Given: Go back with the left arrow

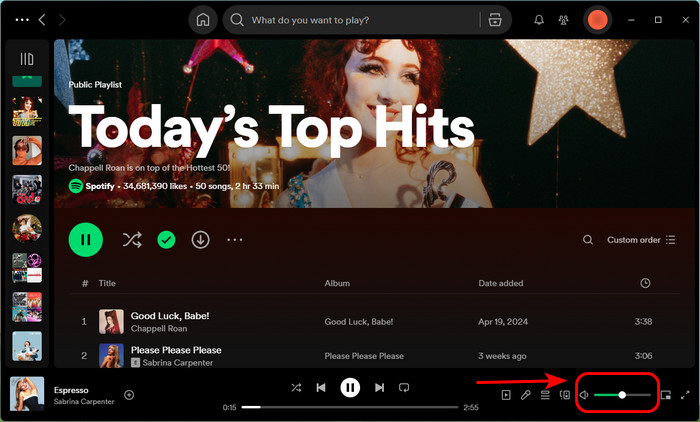Looking at the screenshot, I should click(42, 20).
